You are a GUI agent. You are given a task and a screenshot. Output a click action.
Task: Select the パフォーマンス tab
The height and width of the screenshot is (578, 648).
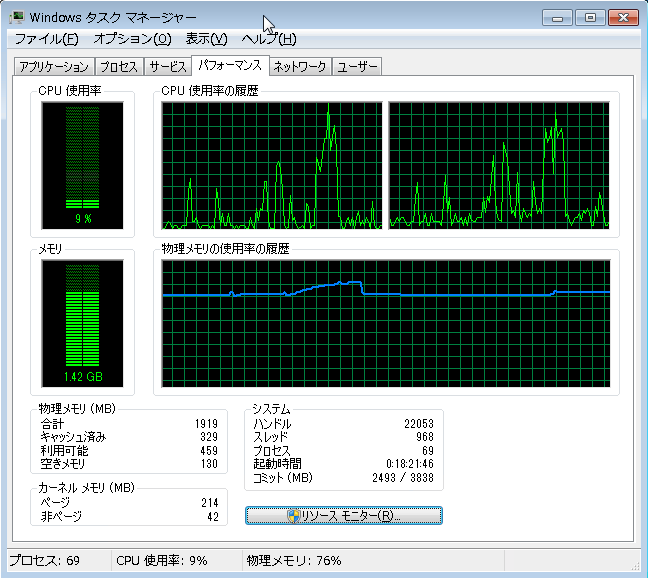[230, 65]
